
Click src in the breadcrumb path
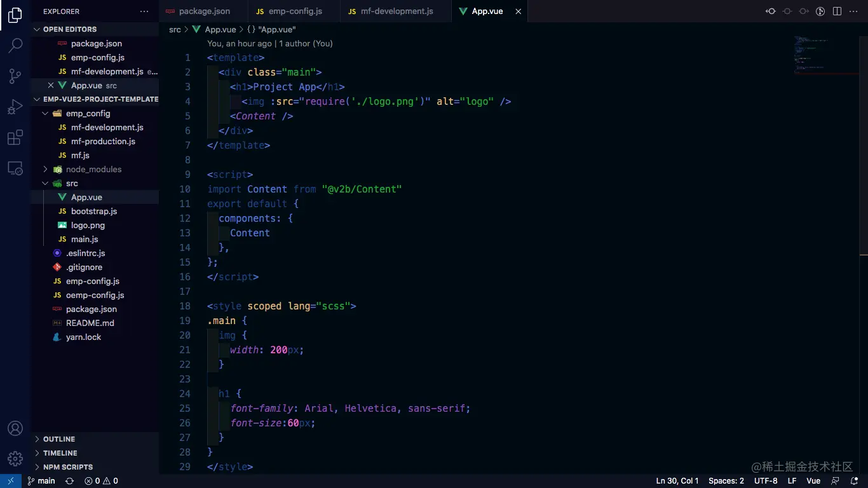tap(175, 30)
